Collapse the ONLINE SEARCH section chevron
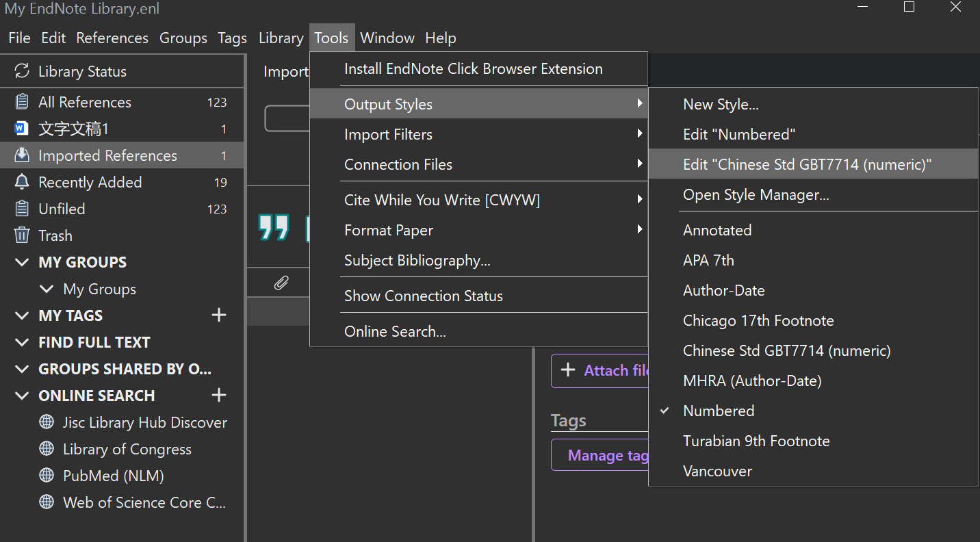980x542 pixels. point(23,396)
